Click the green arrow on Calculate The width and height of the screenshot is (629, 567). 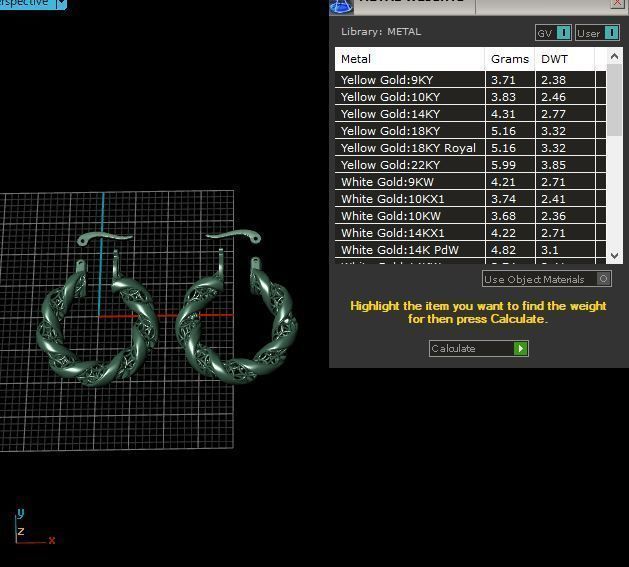520,348
